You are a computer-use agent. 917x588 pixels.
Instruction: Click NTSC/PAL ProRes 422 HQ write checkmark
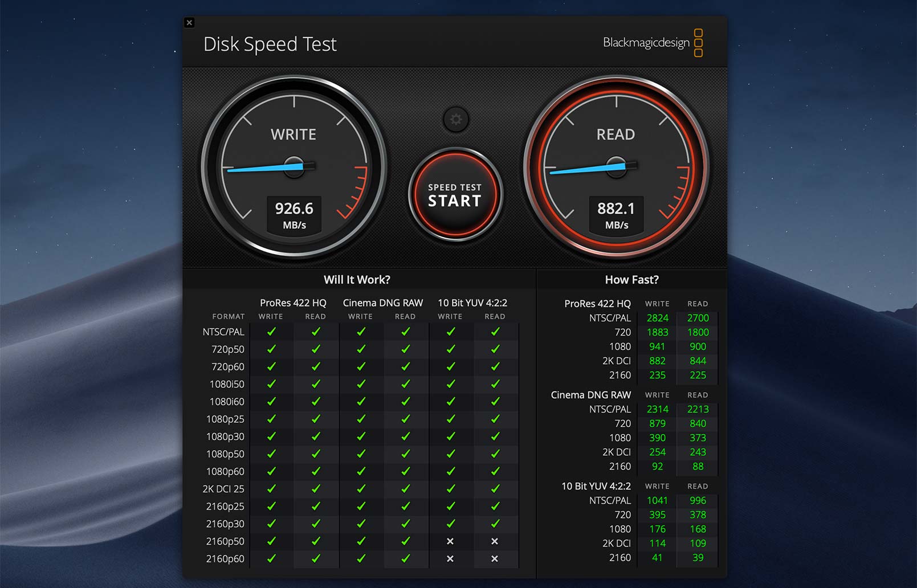point(271,332)
